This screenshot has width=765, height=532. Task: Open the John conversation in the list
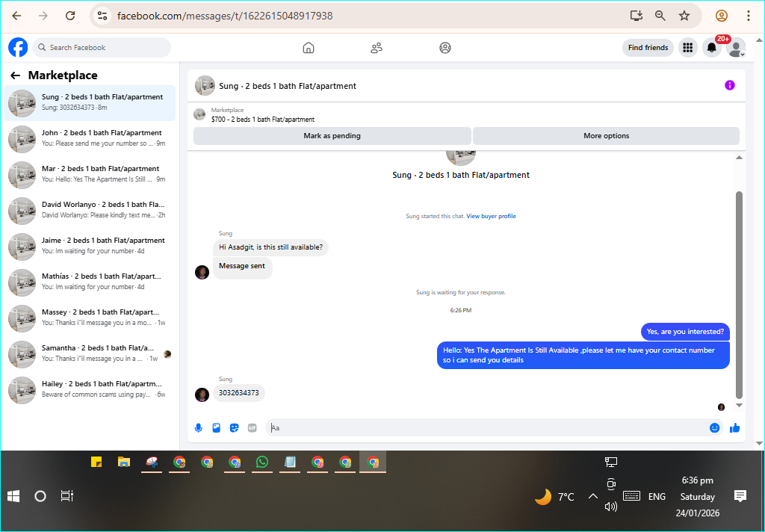90,139
